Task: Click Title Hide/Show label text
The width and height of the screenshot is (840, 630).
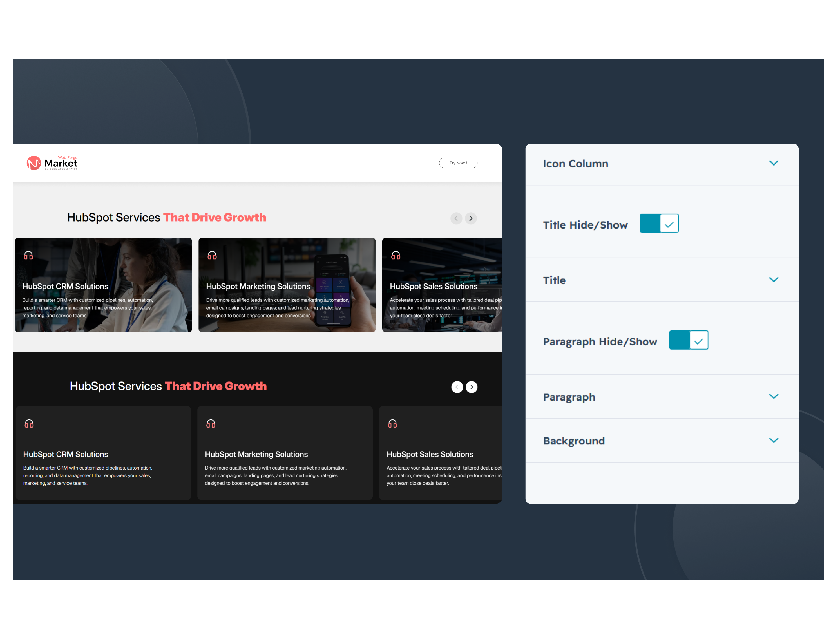Action: click(585, 225)
